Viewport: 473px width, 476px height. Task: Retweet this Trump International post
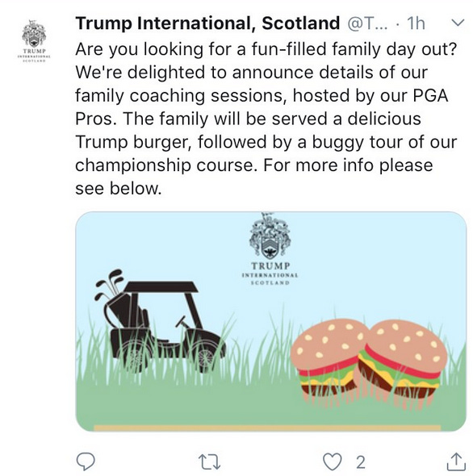(209, 461)
